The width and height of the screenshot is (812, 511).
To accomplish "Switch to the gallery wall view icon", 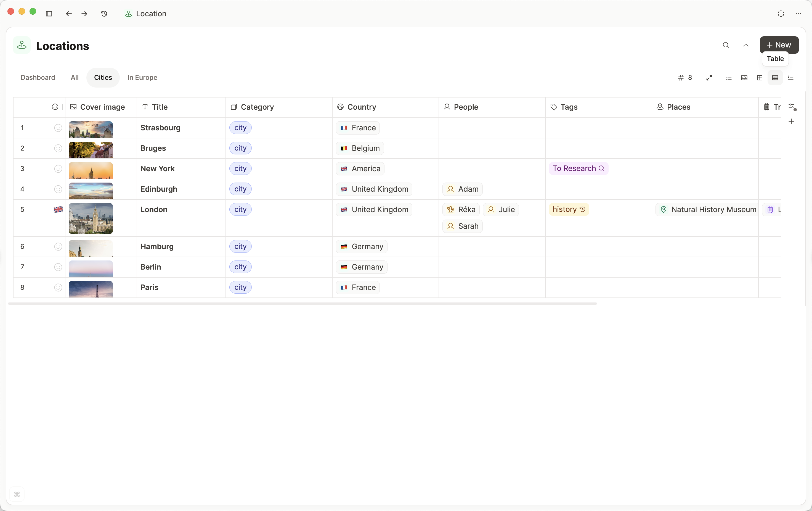I will tap(744, 78).
